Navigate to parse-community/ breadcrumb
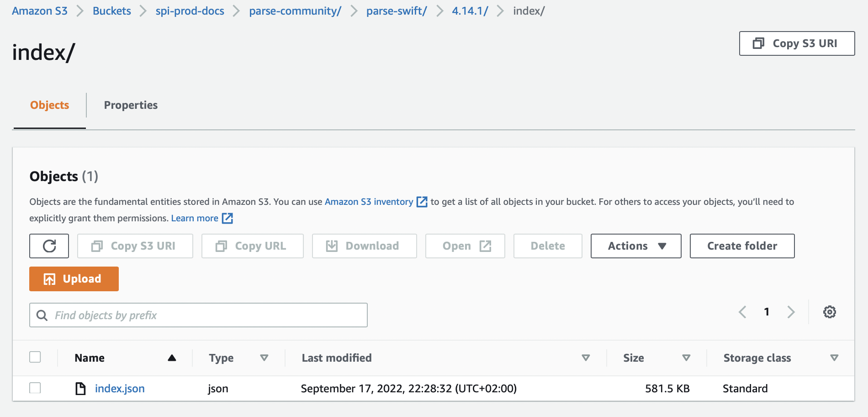This screenshot has width=868, height=417. click(x=295, y=11)
